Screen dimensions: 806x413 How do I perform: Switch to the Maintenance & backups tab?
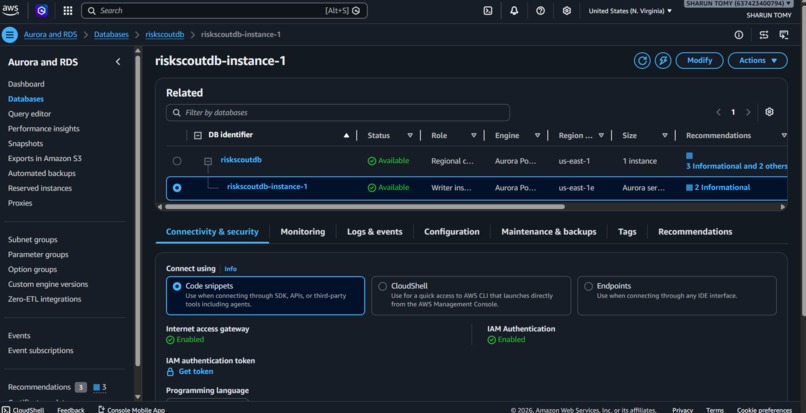[x=549, y=232]
